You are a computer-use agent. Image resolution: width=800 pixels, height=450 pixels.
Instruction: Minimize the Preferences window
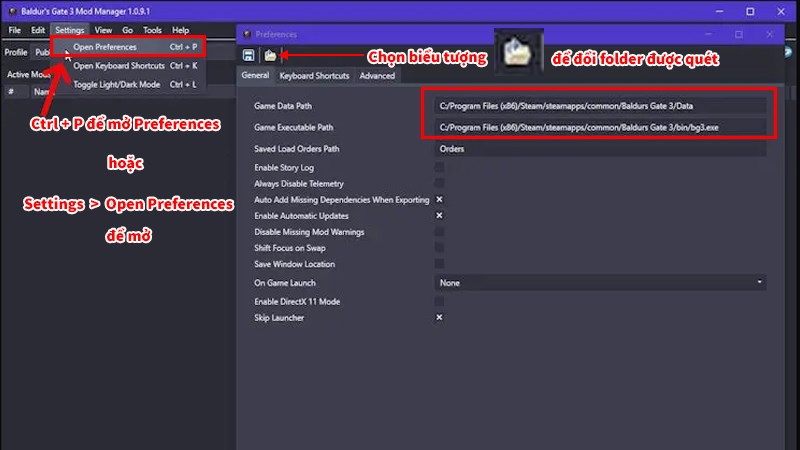708,34
